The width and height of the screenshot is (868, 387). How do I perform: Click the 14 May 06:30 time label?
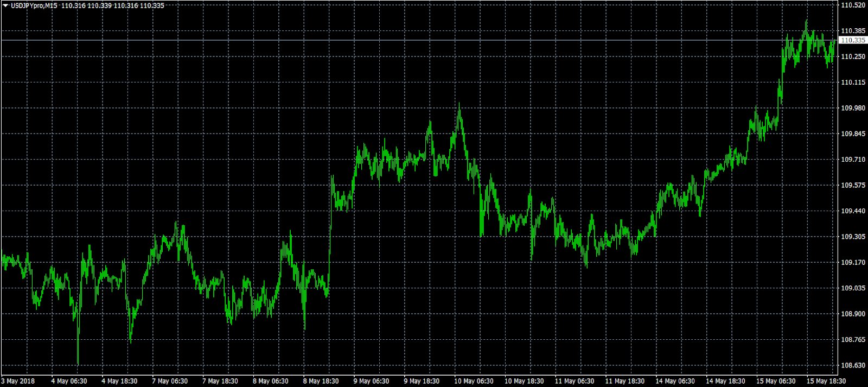(675, 381)
